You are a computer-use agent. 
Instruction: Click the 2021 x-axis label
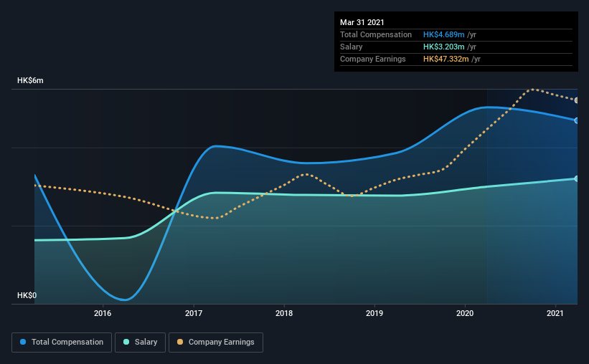[x=555, y=313]
